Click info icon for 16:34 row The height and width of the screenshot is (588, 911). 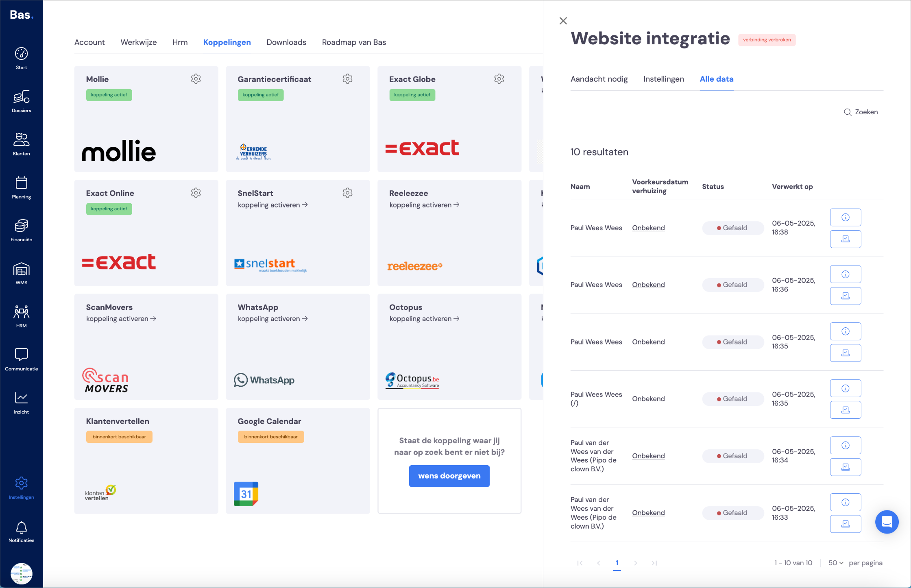click(x=845, y=445)
